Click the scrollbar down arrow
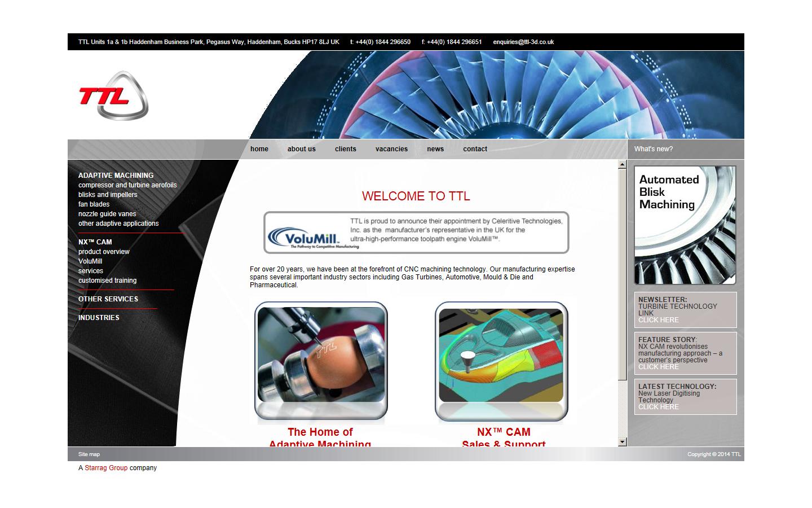Viewport: 812px width, 508px height. [x=622, y=441]
